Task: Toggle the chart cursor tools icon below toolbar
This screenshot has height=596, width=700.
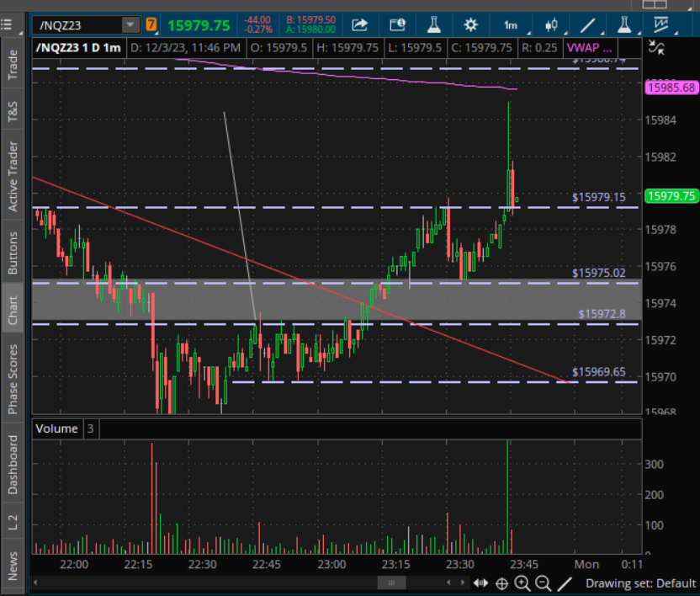Action: point(658,49)
